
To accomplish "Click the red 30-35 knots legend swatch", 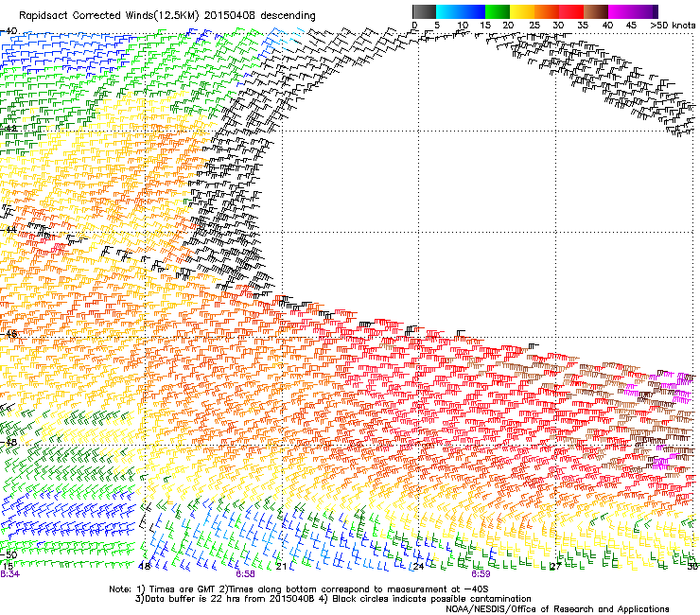I will (x=571, y=11).
